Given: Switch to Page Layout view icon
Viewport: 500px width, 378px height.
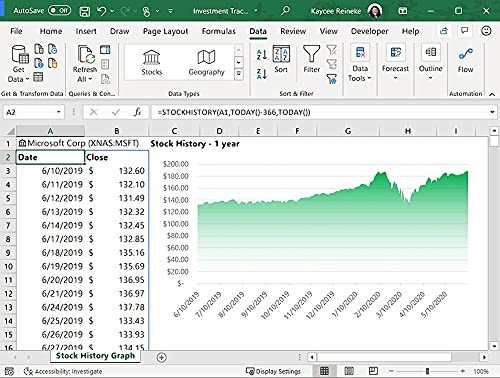Looking at the screenshot, I should [x=349, y=371].
